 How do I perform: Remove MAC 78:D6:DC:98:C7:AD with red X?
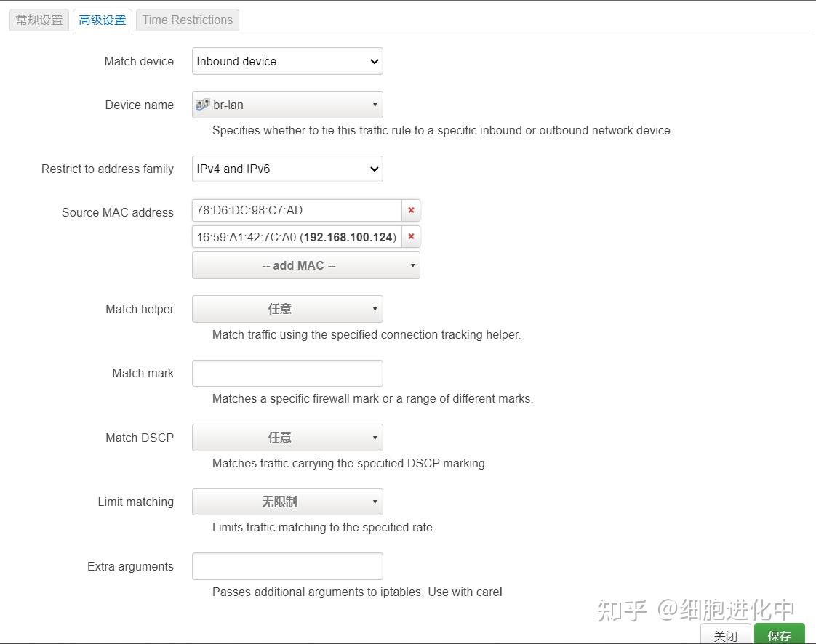[x=411, y=210]
